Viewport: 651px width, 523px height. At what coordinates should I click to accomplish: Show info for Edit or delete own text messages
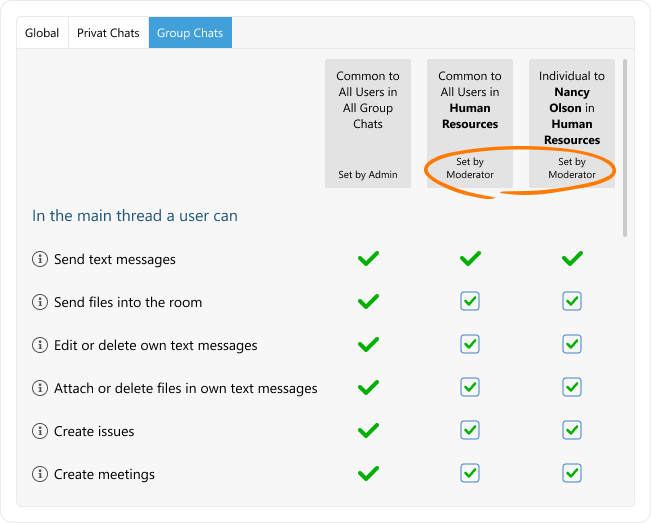pos(40,345)
